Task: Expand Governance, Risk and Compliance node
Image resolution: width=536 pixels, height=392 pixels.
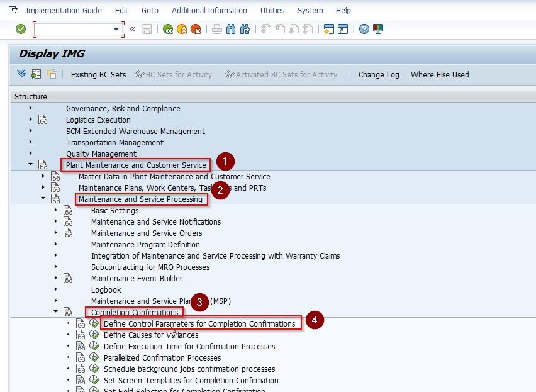Action: pyautogui.click(x=30, y=108)
